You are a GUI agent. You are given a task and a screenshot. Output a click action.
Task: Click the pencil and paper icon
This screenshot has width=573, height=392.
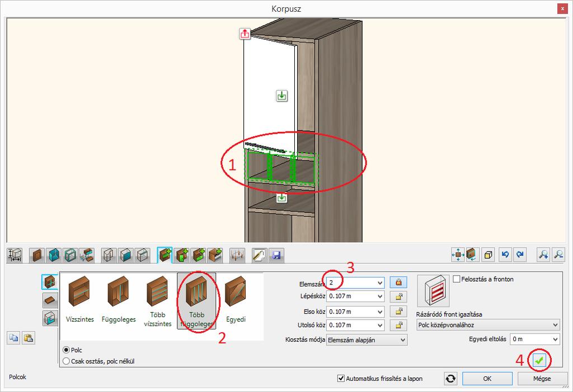(x=260, y=255)
